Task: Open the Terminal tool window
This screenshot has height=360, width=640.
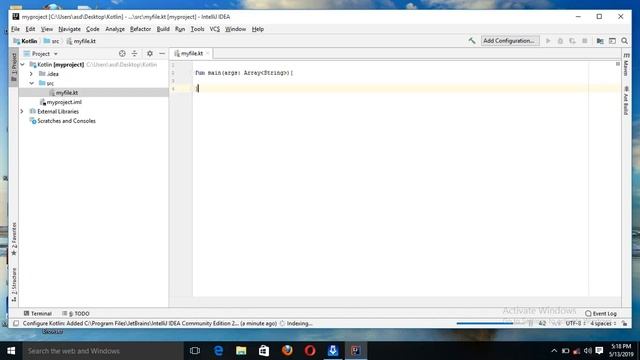Action: click(x=38, y=313)
